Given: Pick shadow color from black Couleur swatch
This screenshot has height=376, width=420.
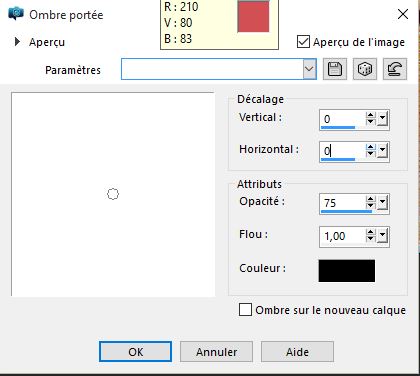Looking at the screenshot, I should point(347,271).
